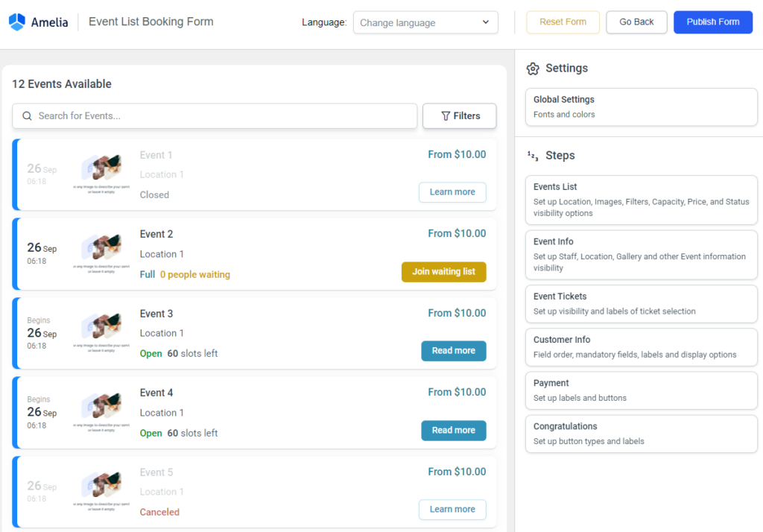Screen dimensions: 763x532
Task: Open the Change language dropdown
Action: click(x=425, y=22)
